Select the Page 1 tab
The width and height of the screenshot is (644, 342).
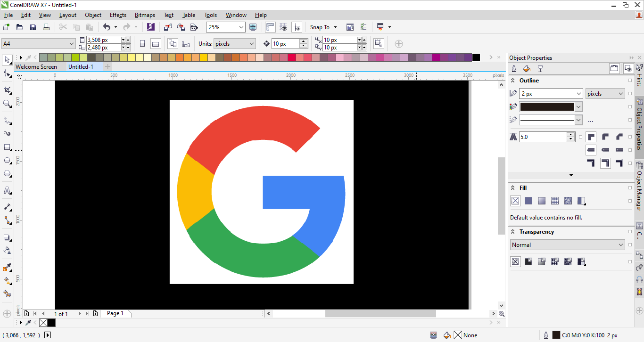tap(115, 313)
